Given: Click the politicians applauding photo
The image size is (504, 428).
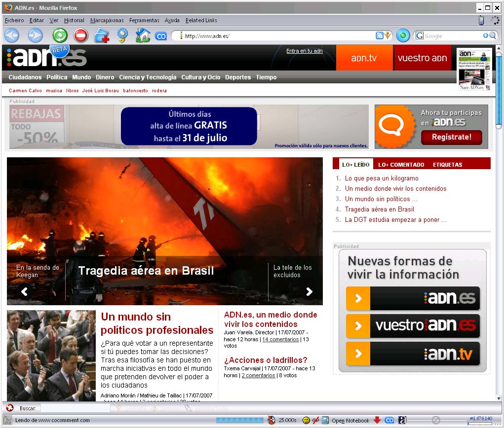Looking at the screenshot, I should pyautogui.click(x=51, y=356).
